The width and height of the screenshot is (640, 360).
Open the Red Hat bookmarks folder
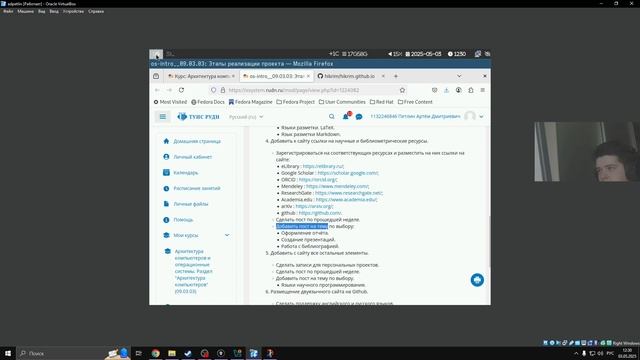382,102
